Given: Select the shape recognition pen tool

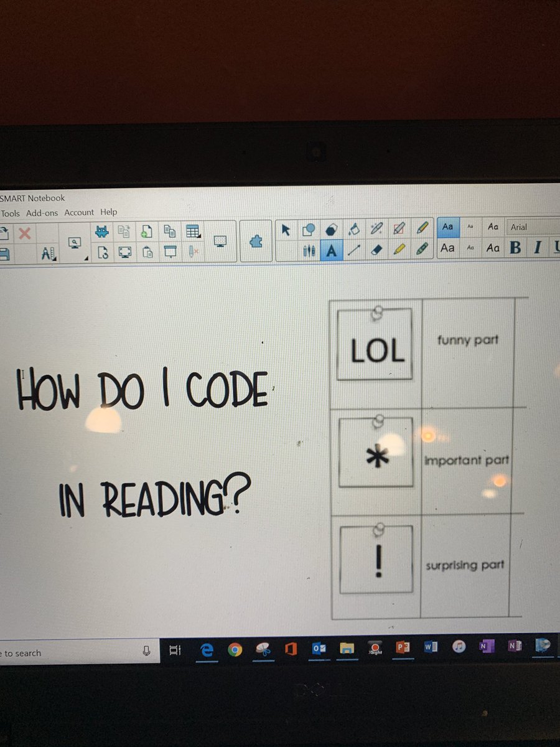Looking at the screenshot, I should (399, 228).
